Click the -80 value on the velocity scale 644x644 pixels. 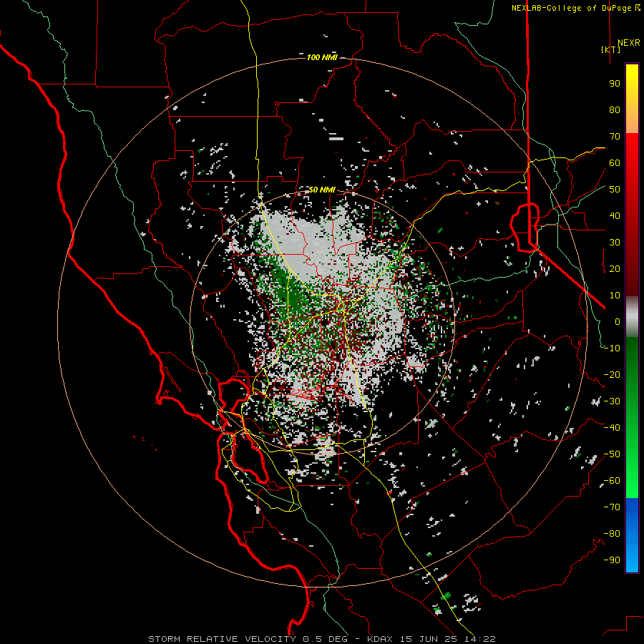(x=612, y=534)
